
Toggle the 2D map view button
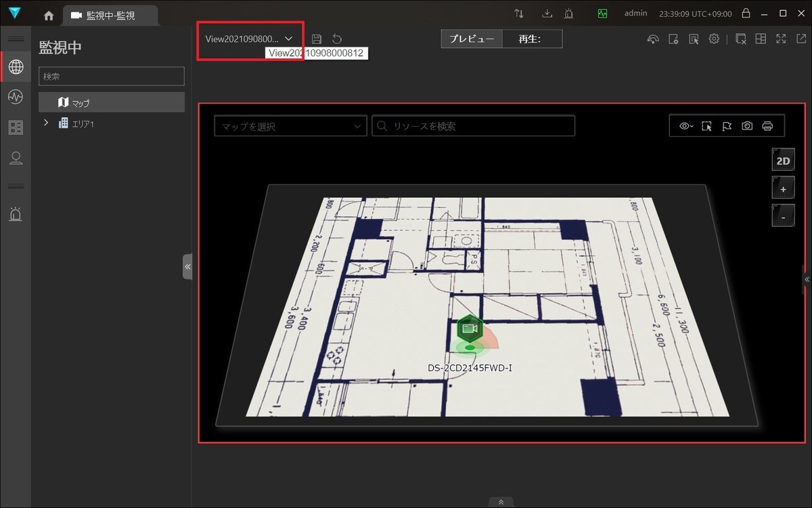pyautogui.click(x=783, y=161)
